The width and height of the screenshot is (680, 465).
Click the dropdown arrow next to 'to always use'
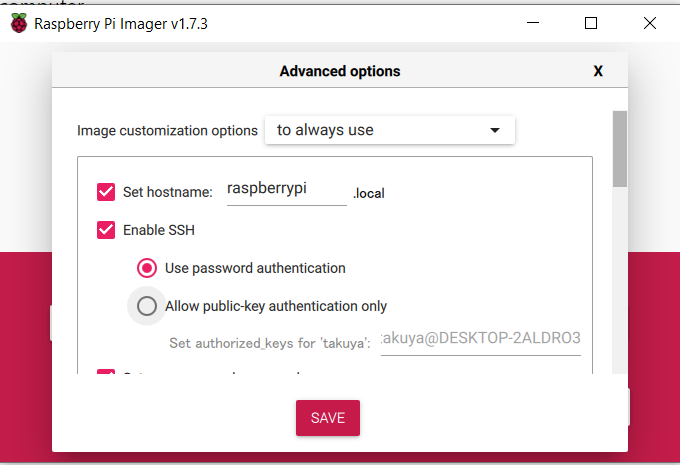pyautogui.click(x=495, y=130)
